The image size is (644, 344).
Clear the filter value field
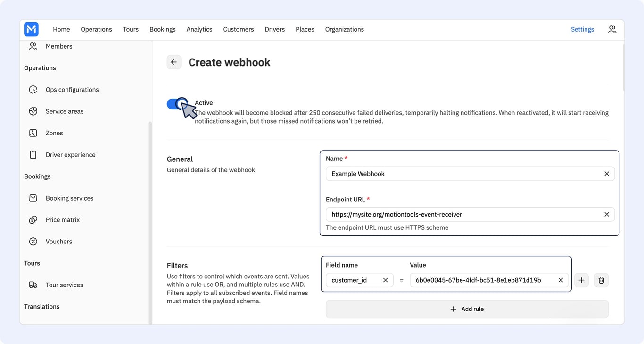tap(561, 280)
